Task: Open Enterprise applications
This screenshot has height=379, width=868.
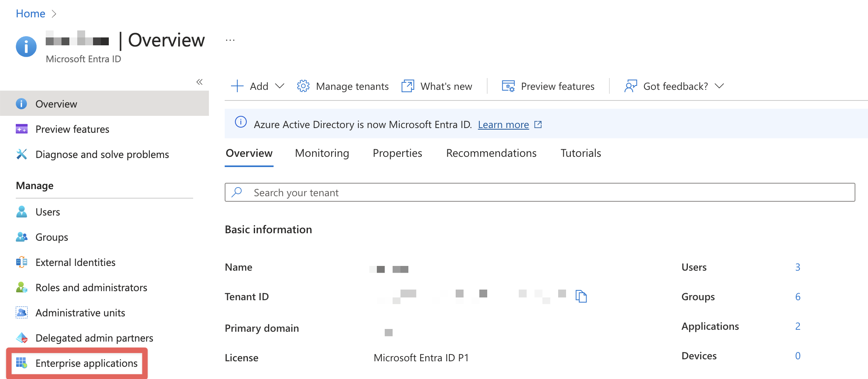Action: coord(86,363)
